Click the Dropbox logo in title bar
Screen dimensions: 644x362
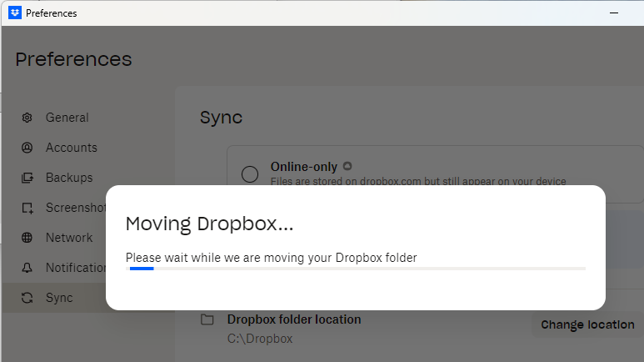point(14,13)
